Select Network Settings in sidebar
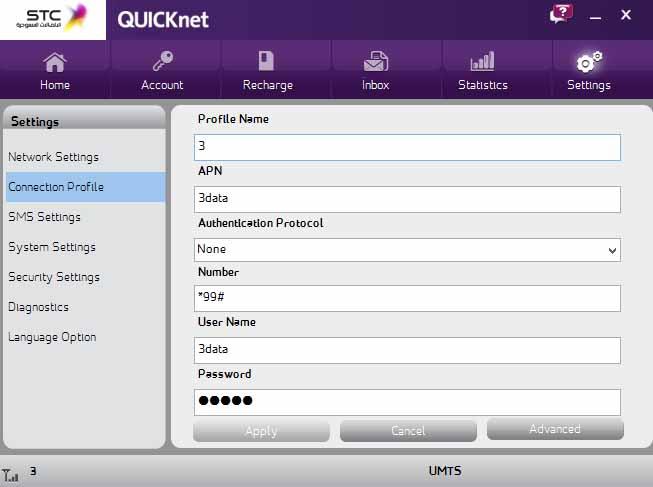This screenshot has width=653, height=487. click(85, 157)
